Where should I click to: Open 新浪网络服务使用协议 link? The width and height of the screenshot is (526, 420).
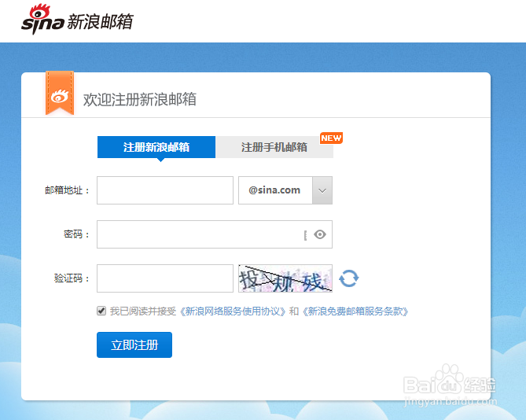pyautogui.click(x=233, y=311)
